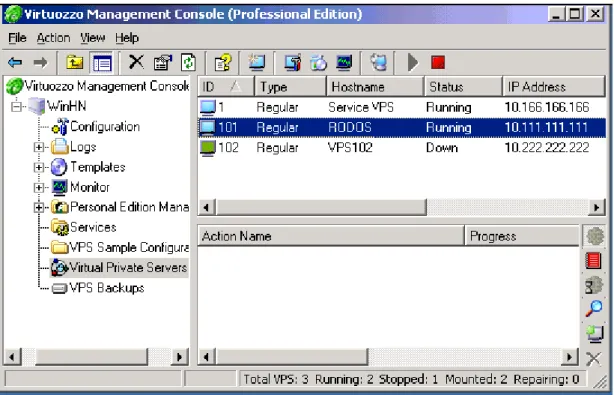Sort by the Hostname column header

375,87
